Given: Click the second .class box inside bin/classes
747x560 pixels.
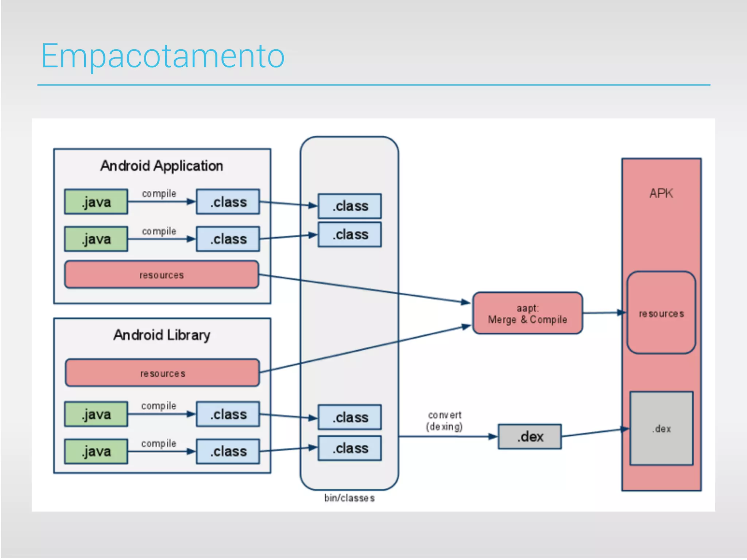Looking at the screenshot, I should point(350,235).
